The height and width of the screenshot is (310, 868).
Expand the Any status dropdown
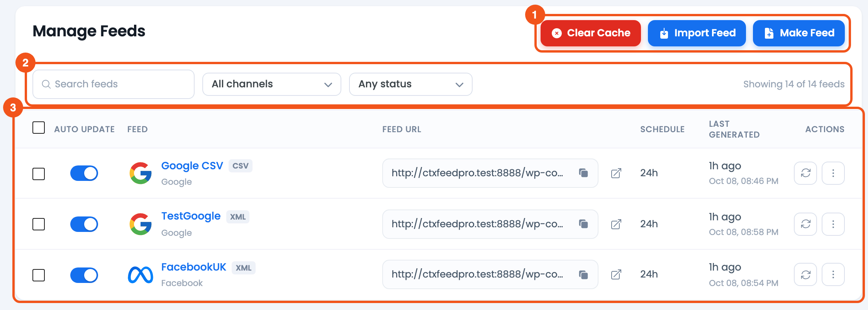tap(411, 84)
